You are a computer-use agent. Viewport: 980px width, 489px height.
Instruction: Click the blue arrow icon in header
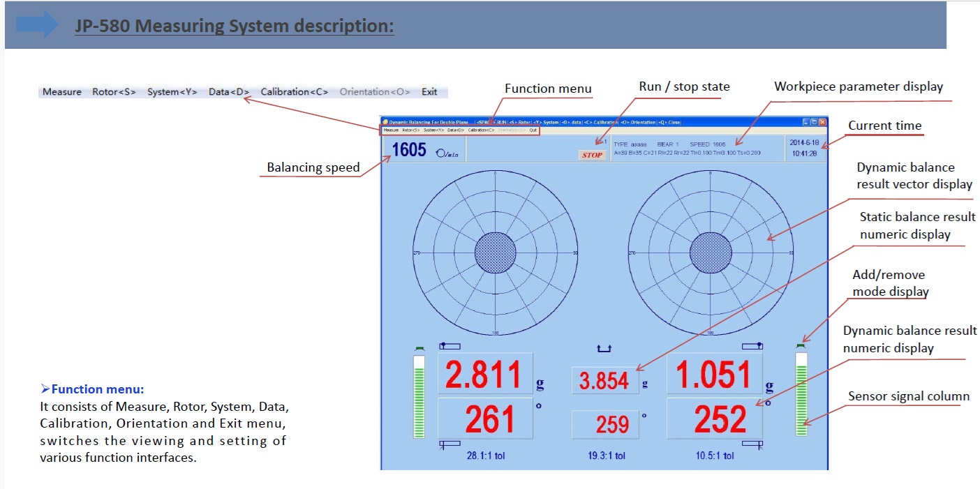click(37, 24)
